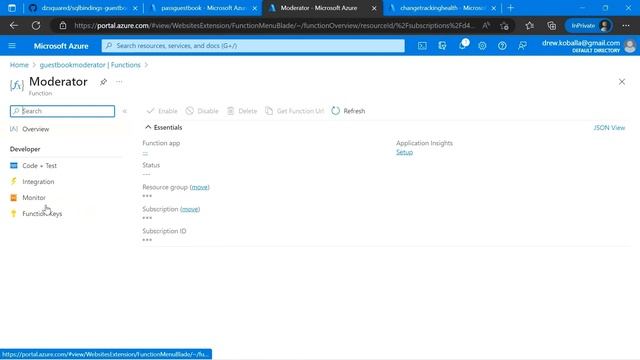Screen dimensions: 640x360
Task: Click the browser address bar URL
Action: click(275, 26)
